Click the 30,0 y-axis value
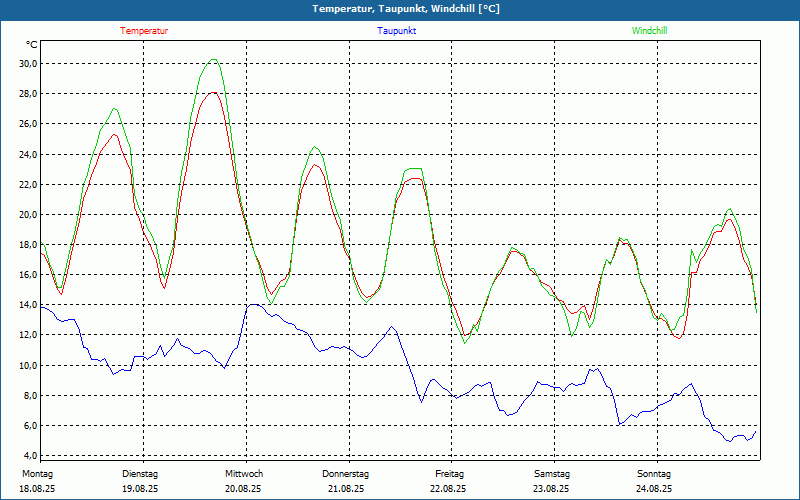Screen dimensions: 800x500 coord(28,63)
